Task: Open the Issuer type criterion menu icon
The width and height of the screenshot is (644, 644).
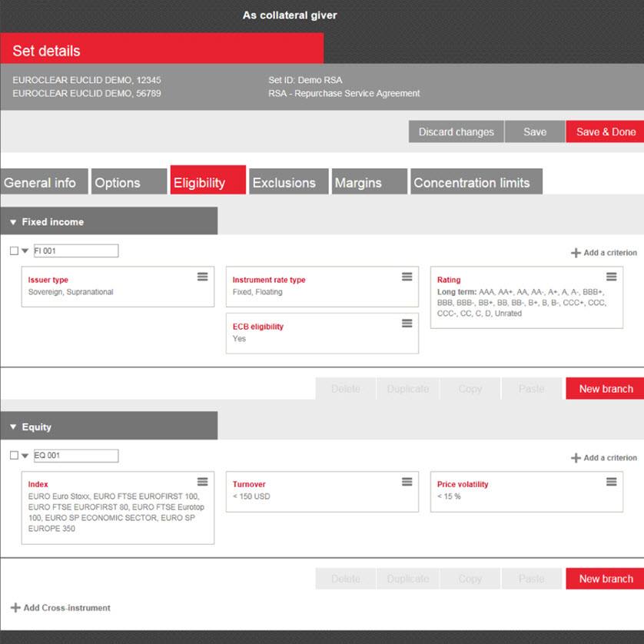Action: [x=202, y=277]
